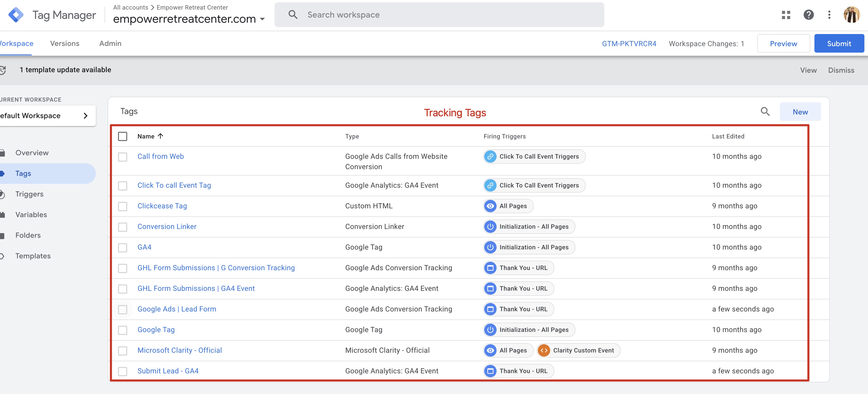Switch to the Versions tab
Viewport: 868px width, 394px height.
coord(65,44)
